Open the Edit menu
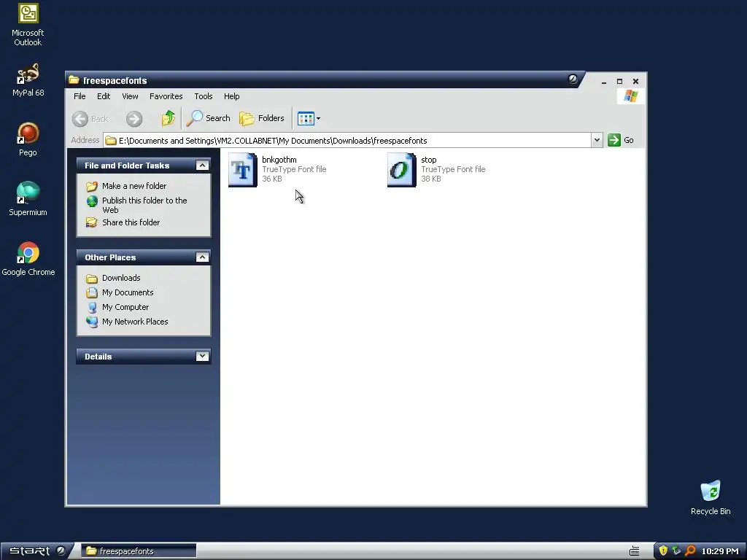747x560 pixels. 104,96
